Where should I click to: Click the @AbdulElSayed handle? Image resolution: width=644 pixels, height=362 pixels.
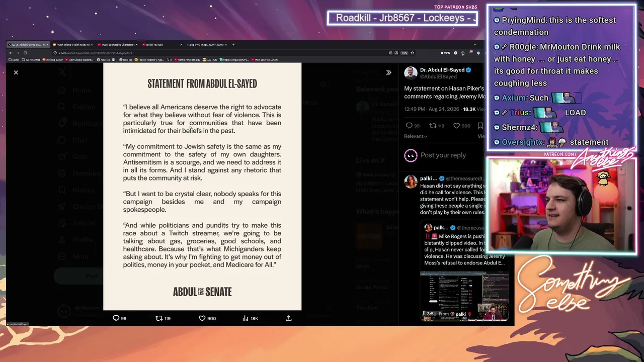coord(438,77)
